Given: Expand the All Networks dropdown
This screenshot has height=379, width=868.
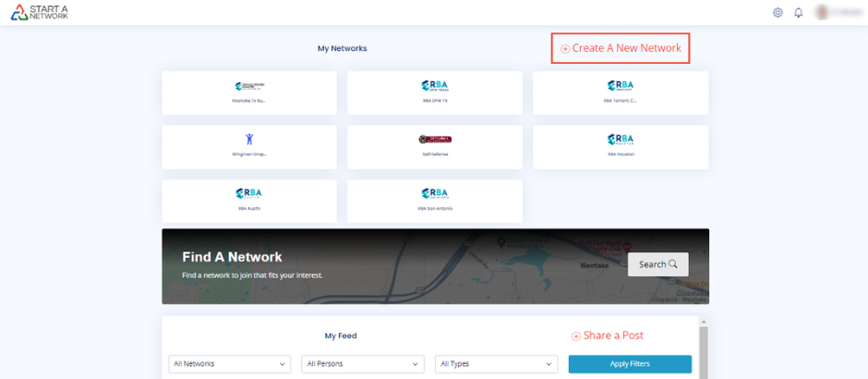Looking at the screenshot, I should [x=229, y=364].
